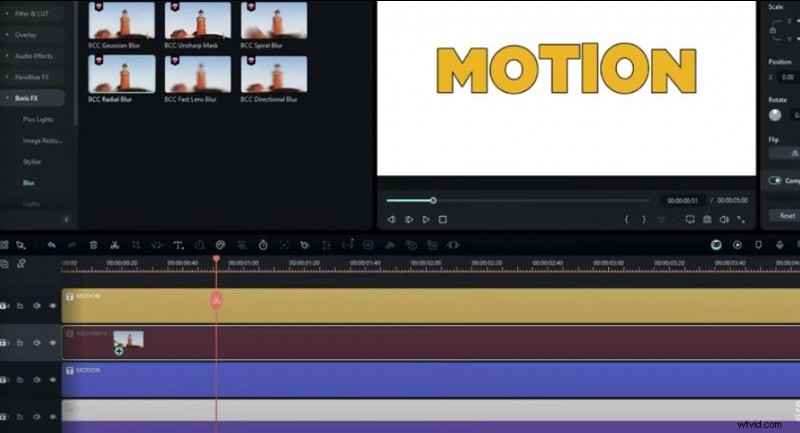Select the Text tool in timeline toolbar
This screenshot has height=433, width=800.
[x=178, y=244]
